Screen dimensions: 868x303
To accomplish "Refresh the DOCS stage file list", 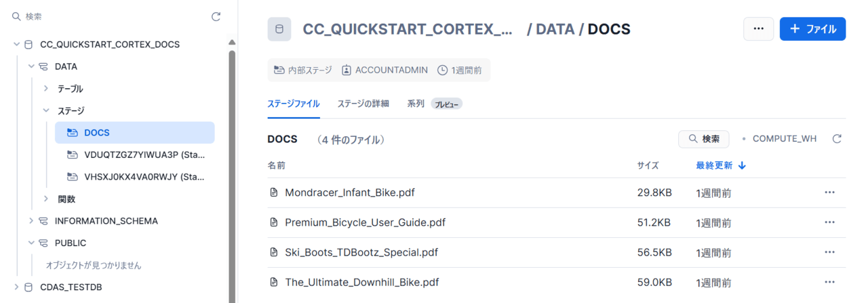I will pyautogui.click(x=837, y=139).
